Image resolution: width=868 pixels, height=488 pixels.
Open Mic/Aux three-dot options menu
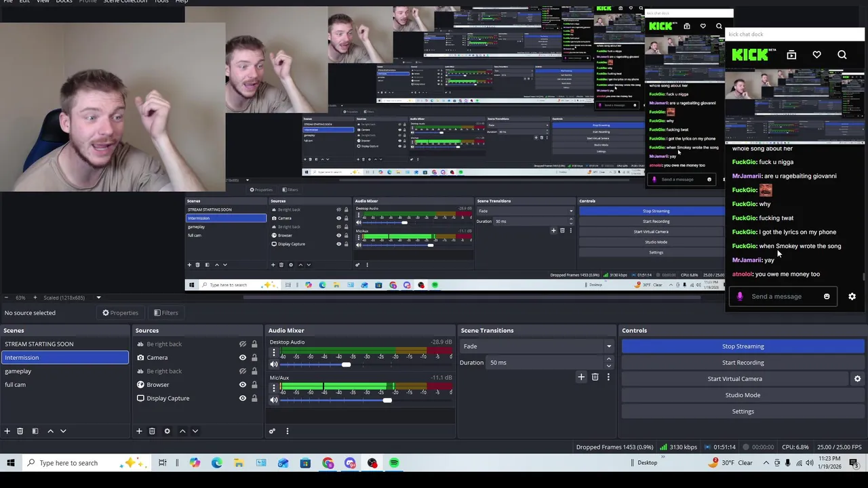pyautogui.click(x=274, y=388)
